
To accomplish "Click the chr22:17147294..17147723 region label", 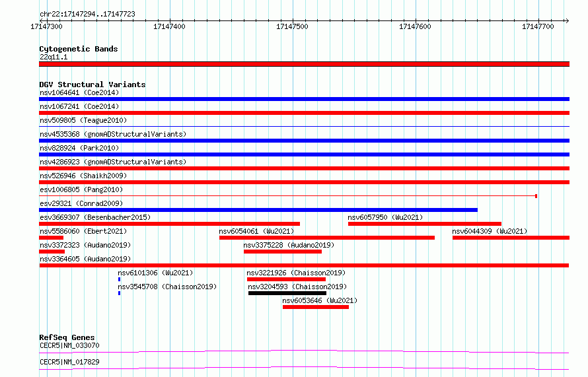I will [87, 15].
